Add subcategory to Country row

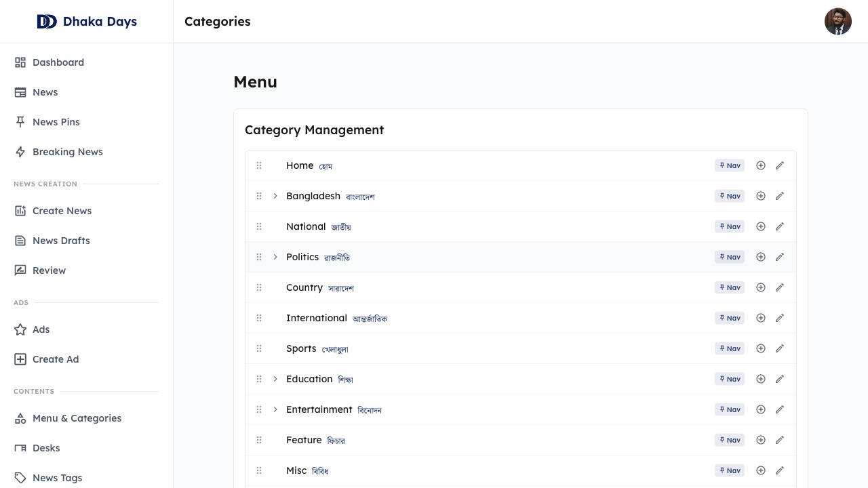[761, 287]
